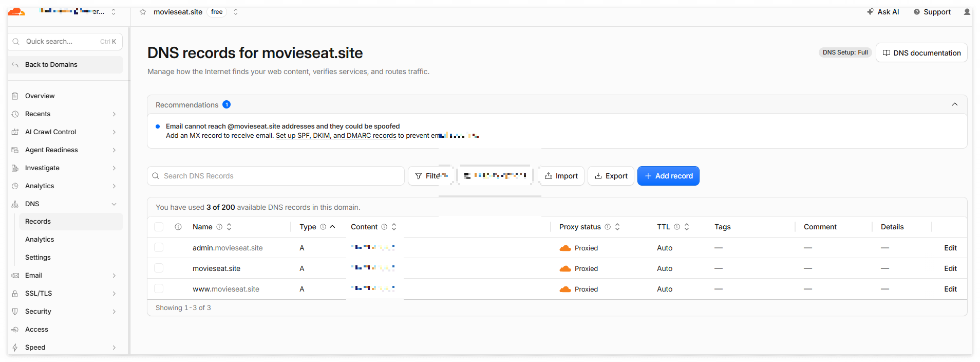Focus the Search DNS Records field
The image size is (980, 362).
pos(276,176)
